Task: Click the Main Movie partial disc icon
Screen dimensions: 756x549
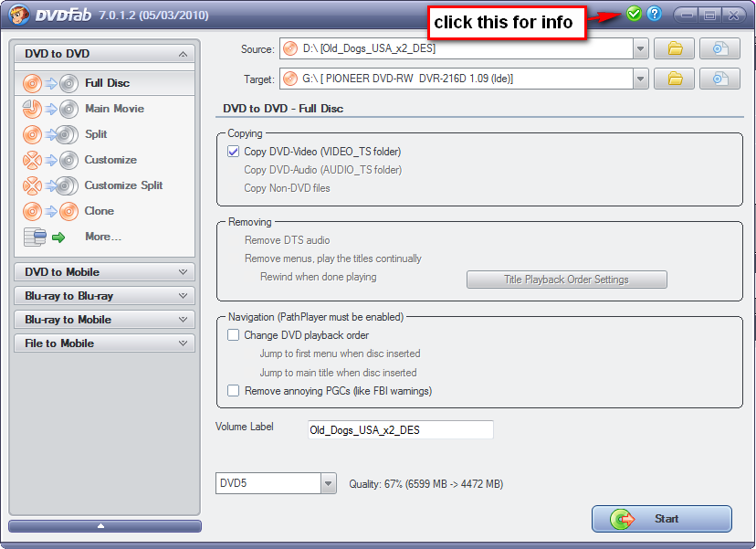Action: (x=50, y=109)
